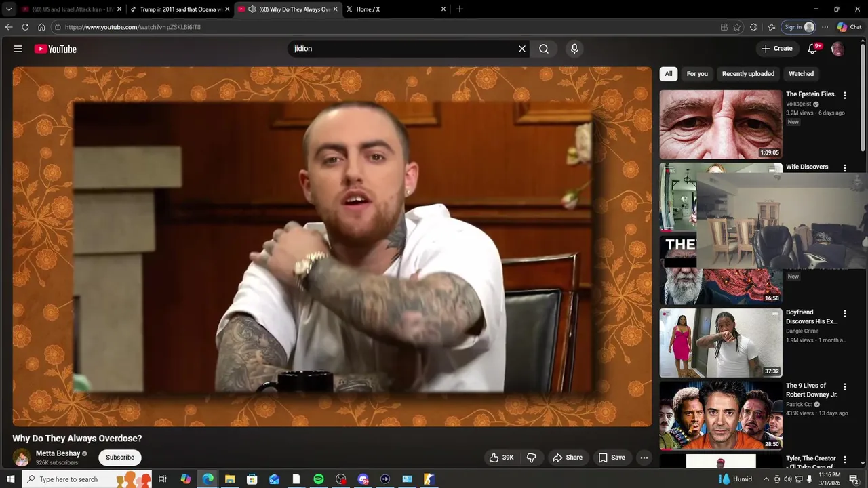Select the 'Recently uploaded' filter chip
The height and width of the screenshot is (488, 868).
[x=748, y=74]
